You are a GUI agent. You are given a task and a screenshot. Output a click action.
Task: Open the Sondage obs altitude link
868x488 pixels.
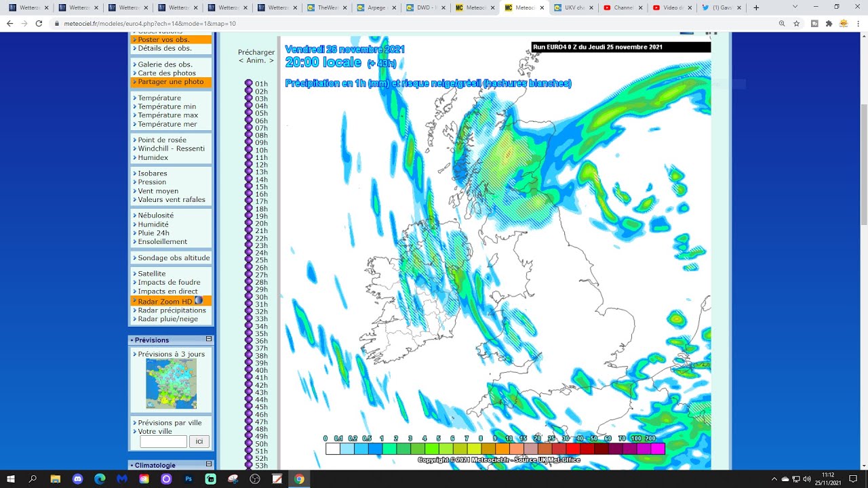click(174, 258)
